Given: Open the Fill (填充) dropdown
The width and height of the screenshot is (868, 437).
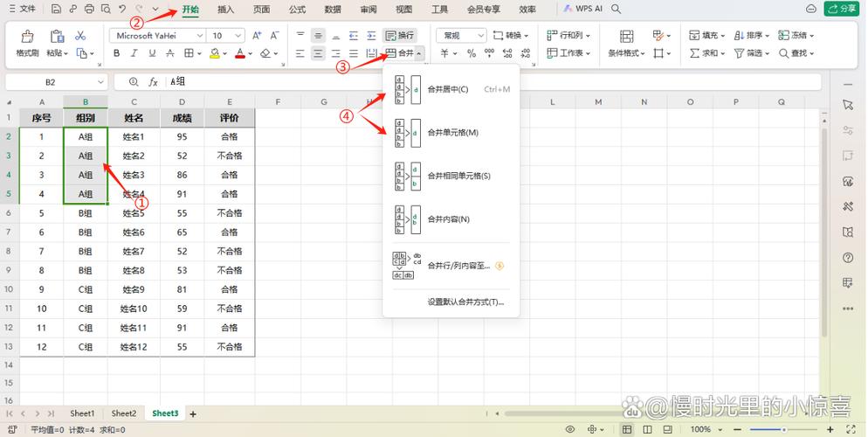Looking at the screenshot, I should (x=707, y=36).
